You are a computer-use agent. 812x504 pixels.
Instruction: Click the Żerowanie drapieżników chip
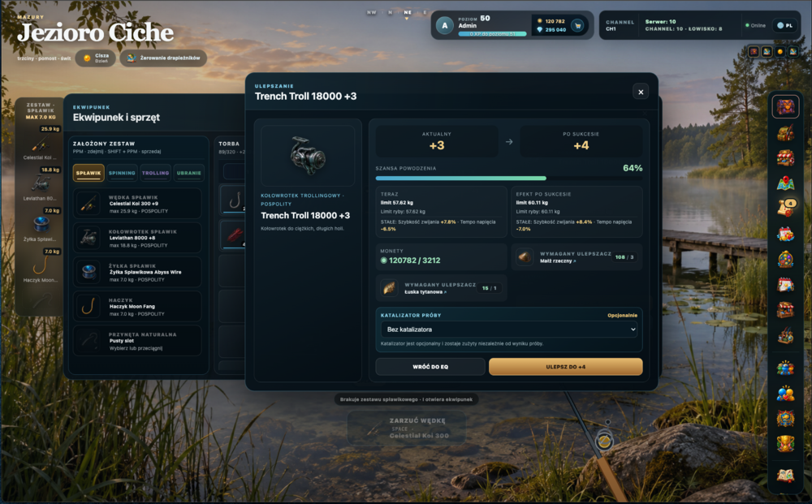(x=163, y=58)
